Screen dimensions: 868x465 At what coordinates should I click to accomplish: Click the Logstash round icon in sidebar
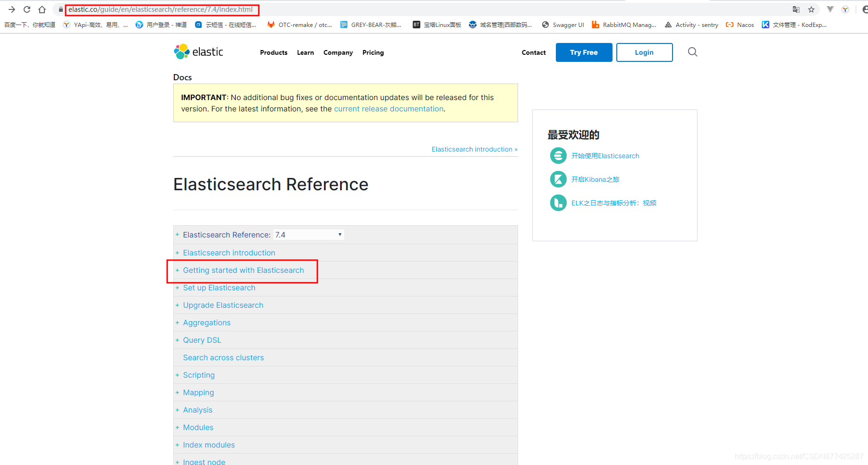pos(558,203)
